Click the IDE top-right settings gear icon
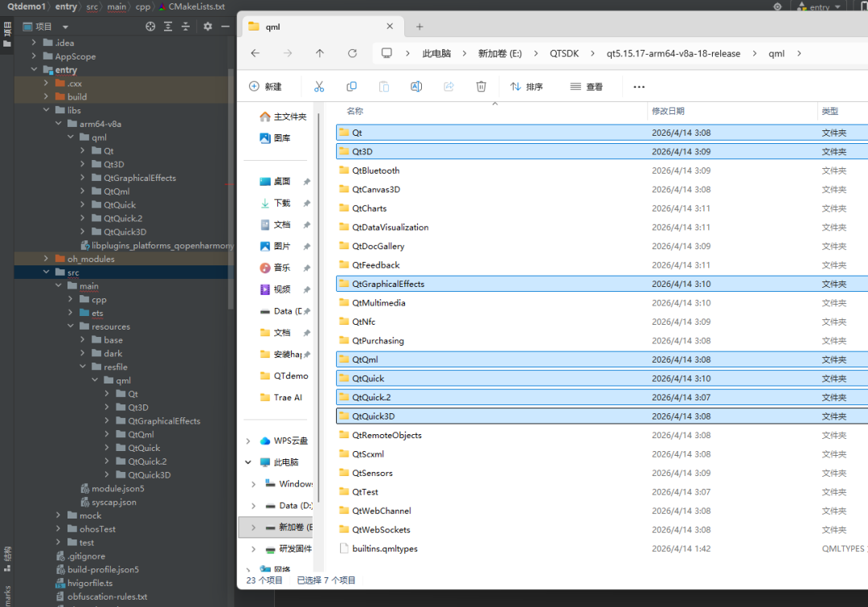This screenshot has height=607, width=868. click(x=778, y=6)
